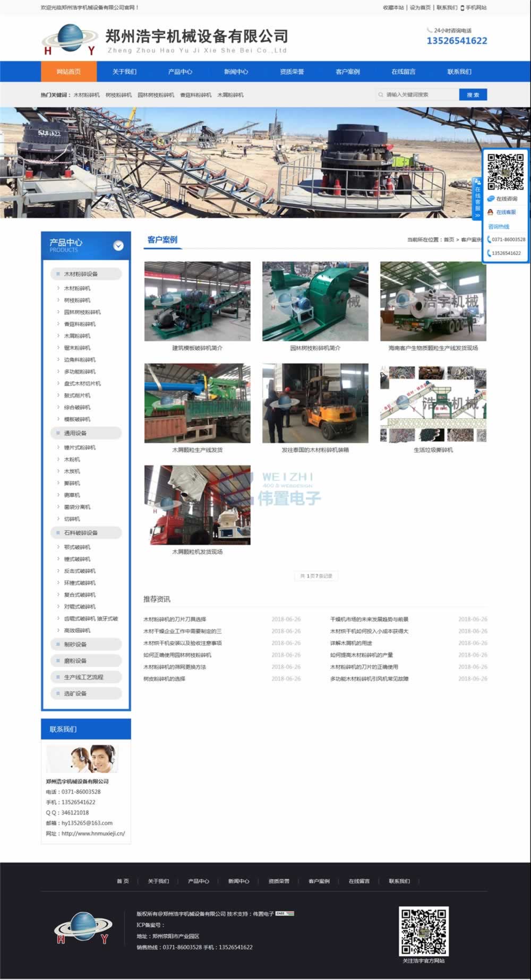This screenshot has width=531, height=980.
Task: Click the mobile site phone icon (手机网站)
Action: click(463, 8)
